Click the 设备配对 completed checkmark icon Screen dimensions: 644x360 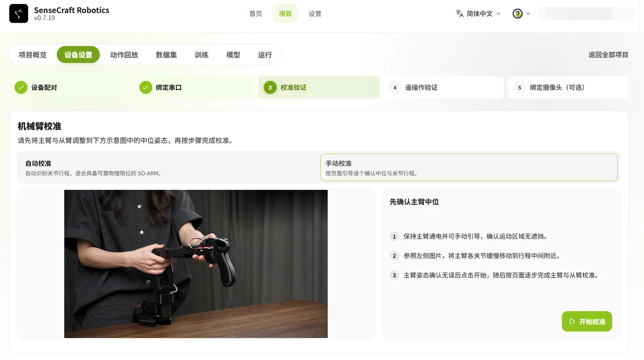point(21,87)
